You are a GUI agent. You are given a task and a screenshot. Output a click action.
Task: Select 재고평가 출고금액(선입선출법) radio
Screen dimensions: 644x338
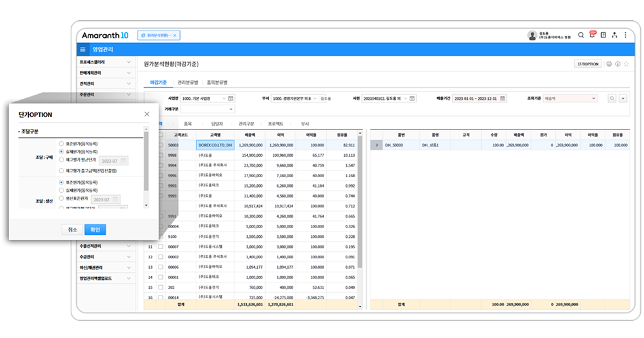point(62,171)
